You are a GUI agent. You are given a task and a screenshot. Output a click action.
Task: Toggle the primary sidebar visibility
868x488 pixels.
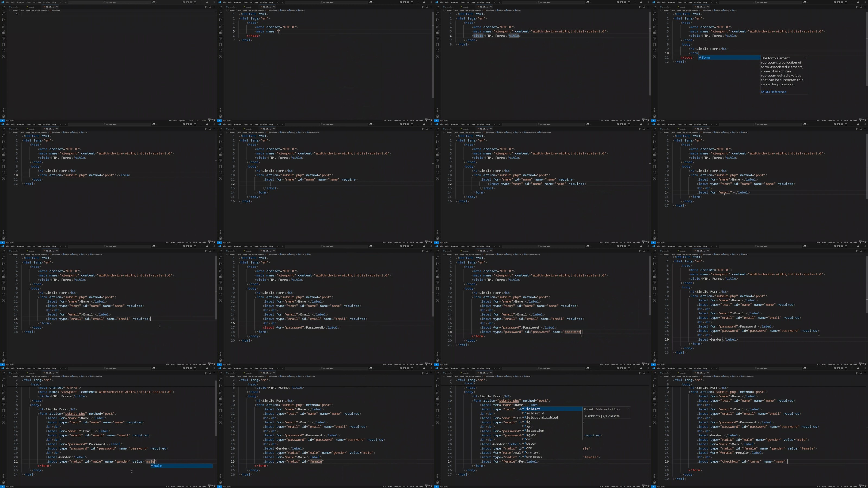[188, 2]
